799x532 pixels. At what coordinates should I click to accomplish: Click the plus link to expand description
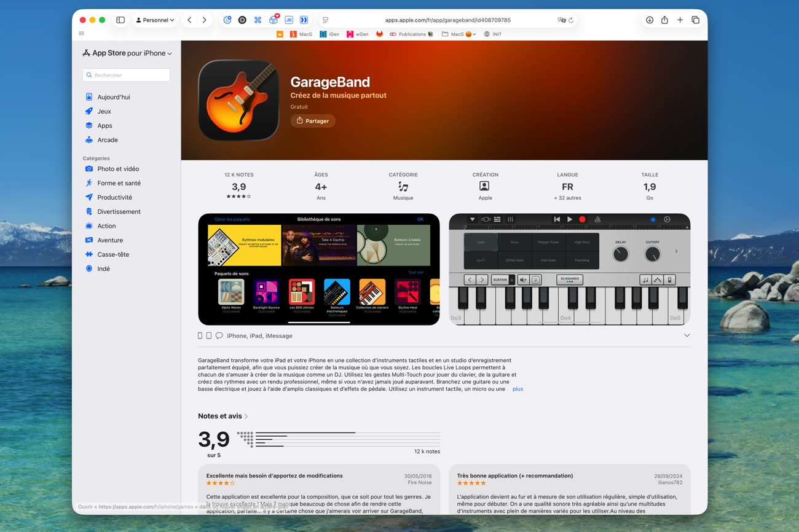pos(518,389)
